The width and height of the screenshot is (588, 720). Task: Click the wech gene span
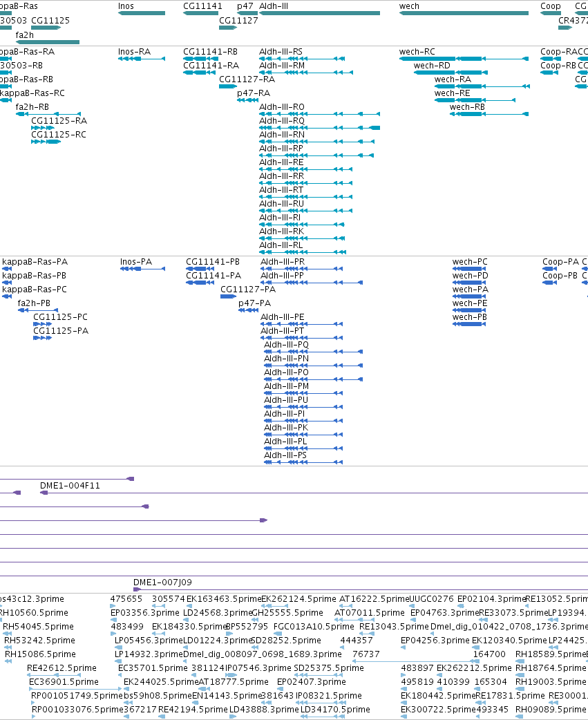464,13
